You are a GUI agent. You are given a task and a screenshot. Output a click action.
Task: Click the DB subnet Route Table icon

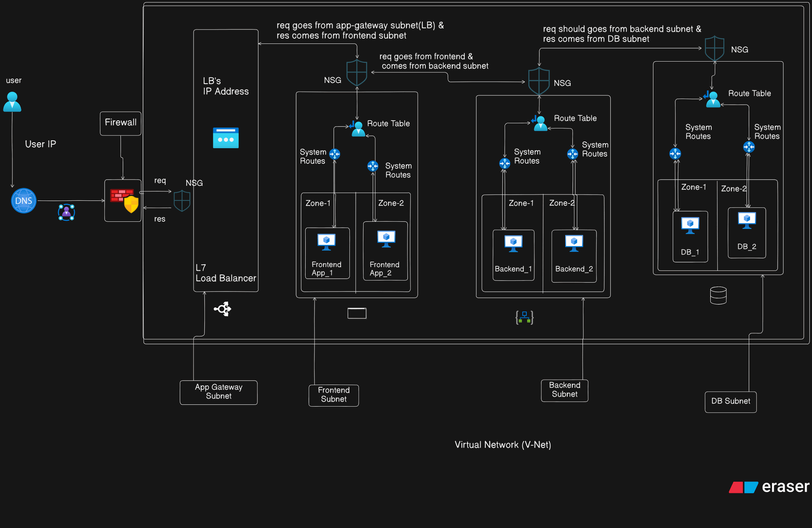(x=712, y=99)
